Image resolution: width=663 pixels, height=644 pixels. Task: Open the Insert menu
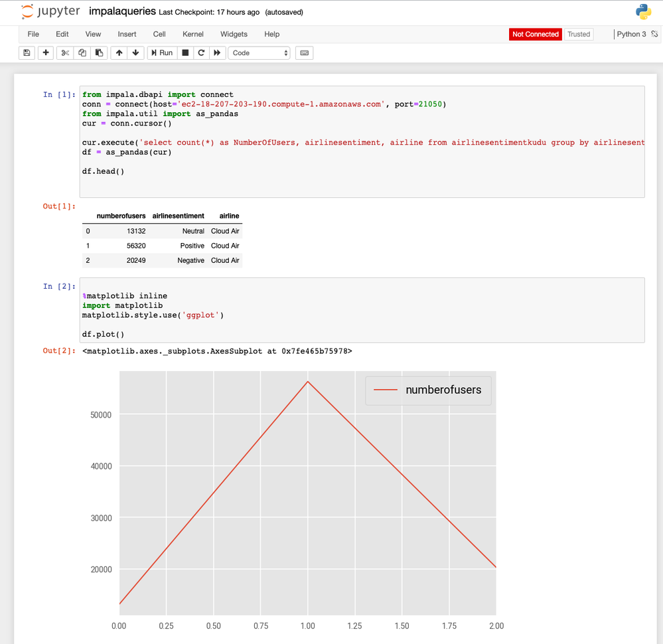(x=127, y=35)
